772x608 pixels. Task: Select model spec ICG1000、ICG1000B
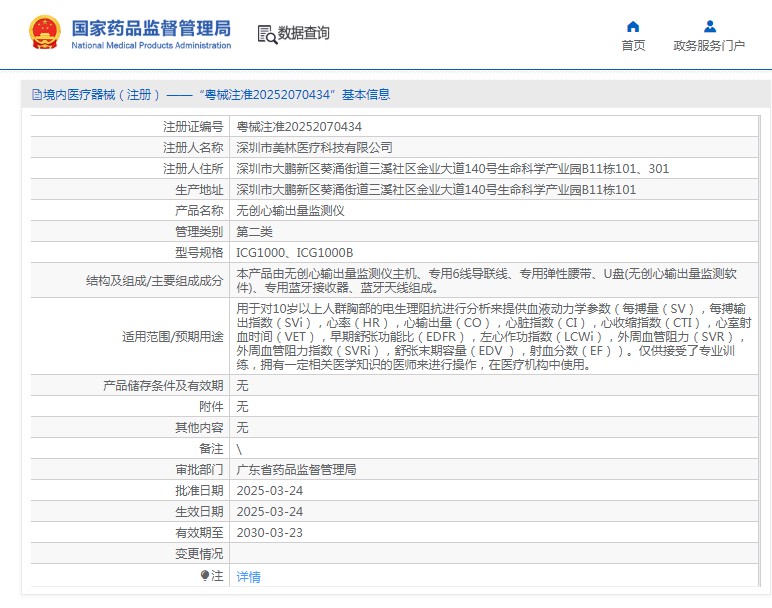294,253
